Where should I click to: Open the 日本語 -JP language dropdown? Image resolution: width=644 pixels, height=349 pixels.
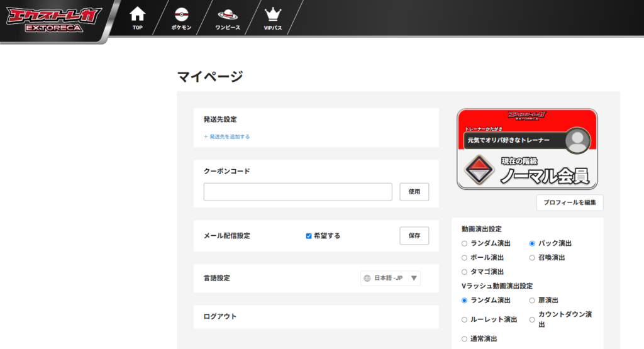(391, 278)
